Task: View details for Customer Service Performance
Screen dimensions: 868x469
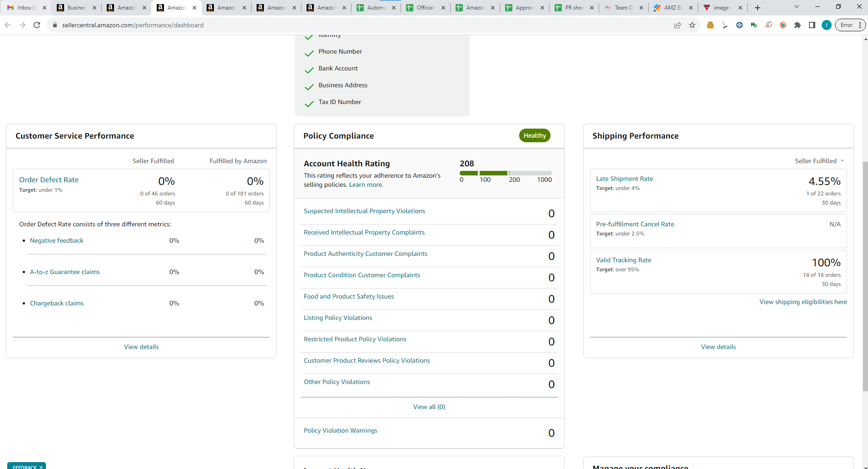Action: (x=141, y=347)
